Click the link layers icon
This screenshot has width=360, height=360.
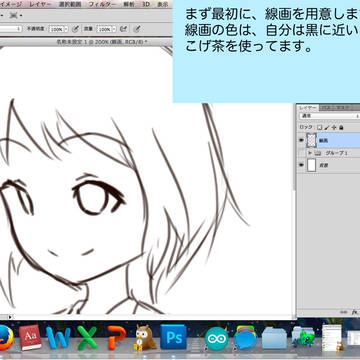[343, 312]
